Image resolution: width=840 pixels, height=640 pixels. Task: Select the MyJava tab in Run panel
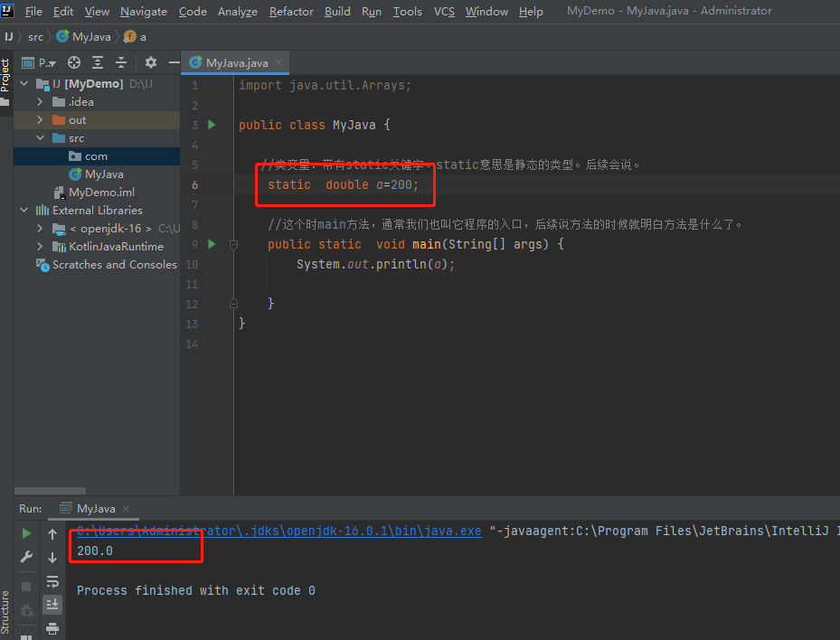click(95, 509)
